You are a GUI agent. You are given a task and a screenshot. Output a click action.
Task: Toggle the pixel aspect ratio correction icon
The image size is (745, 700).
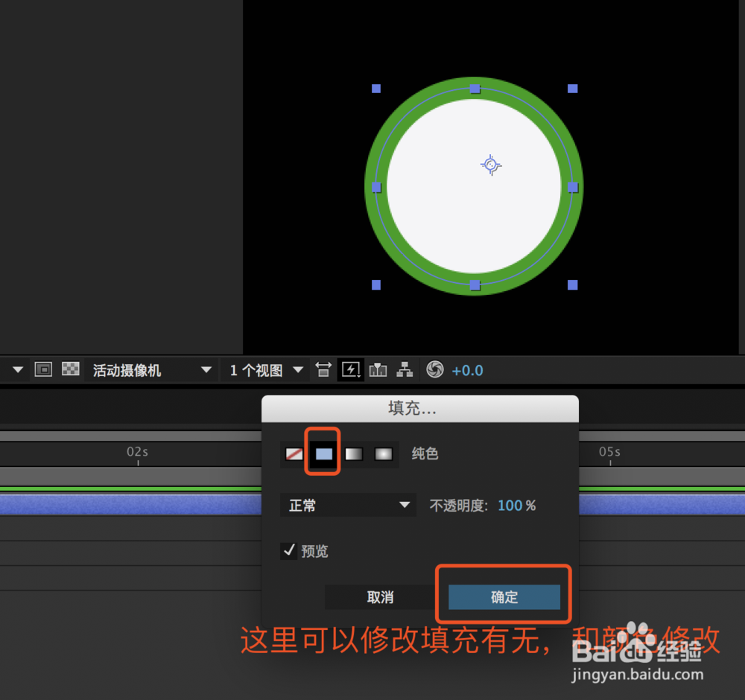[323, 369]
